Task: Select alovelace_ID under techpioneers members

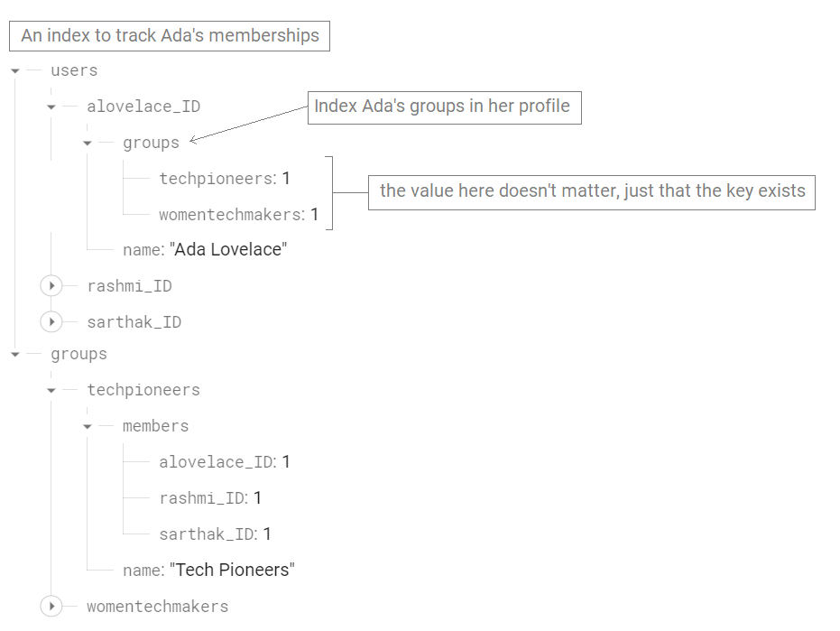Action: pyautogui.click(x=217, y=462)
